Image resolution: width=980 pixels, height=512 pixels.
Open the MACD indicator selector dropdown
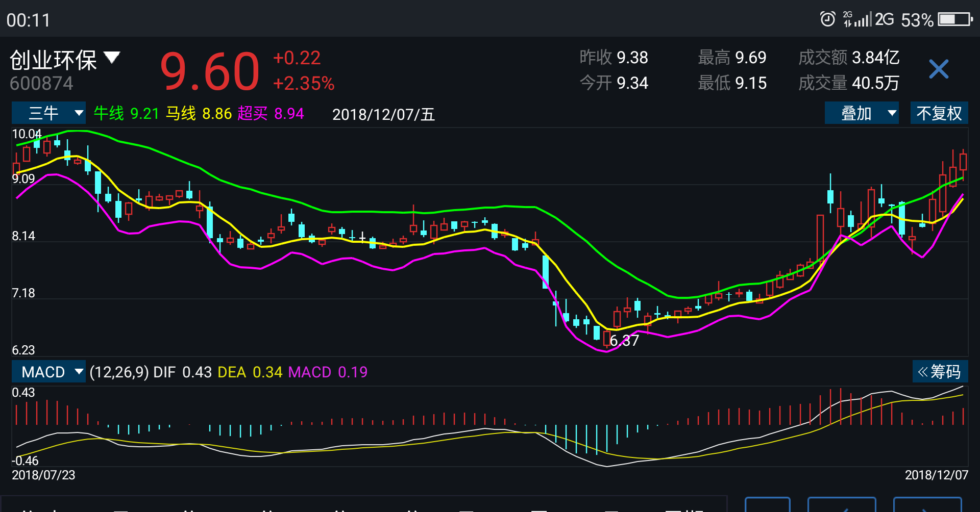(49, 372)
